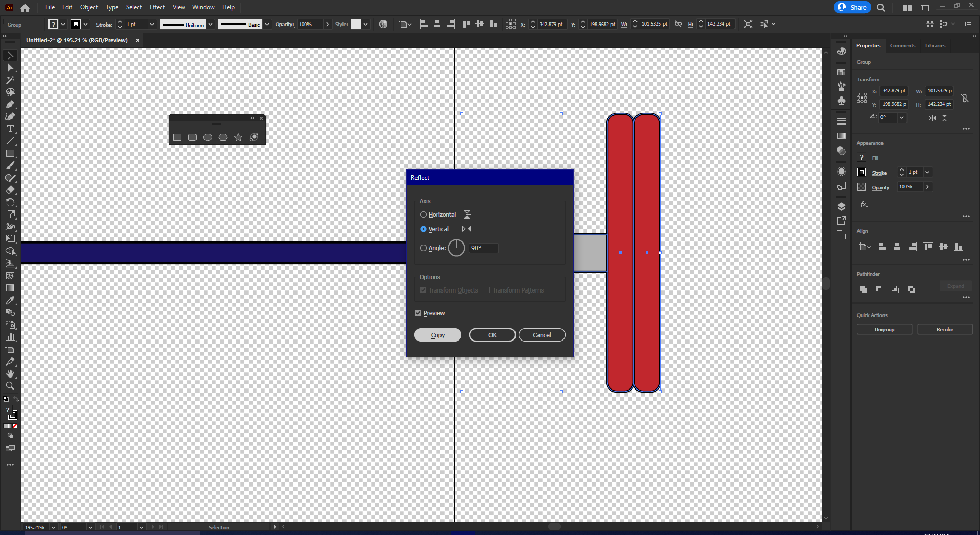Viewport: 980px width, 535px height.
Task: Switch to the Libraries tab
Action: point(935,45)
